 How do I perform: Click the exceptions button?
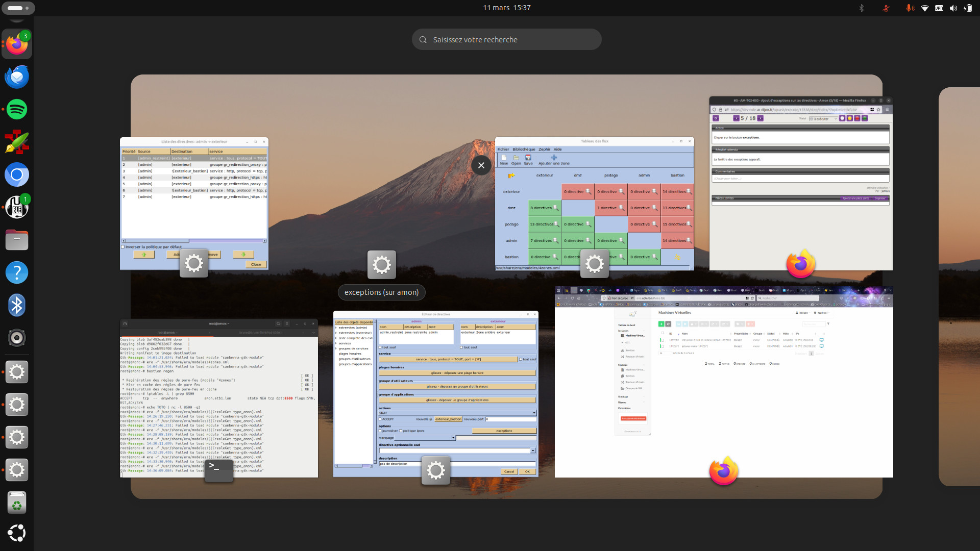pyautogui.click(x=504, y=431)
